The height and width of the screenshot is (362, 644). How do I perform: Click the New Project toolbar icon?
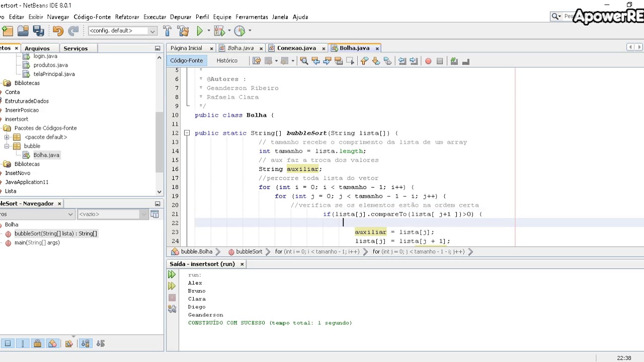point(7,31)
